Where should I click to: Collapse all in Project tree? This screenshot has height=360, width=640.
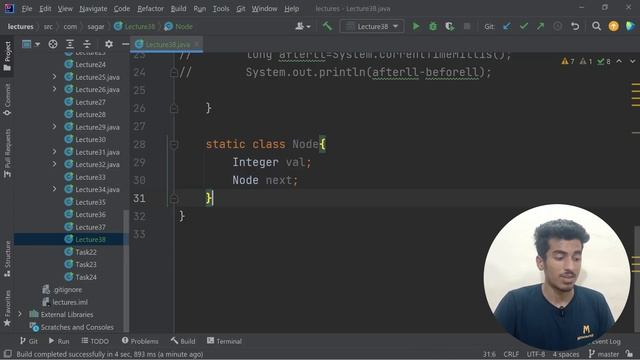point(87,44)
